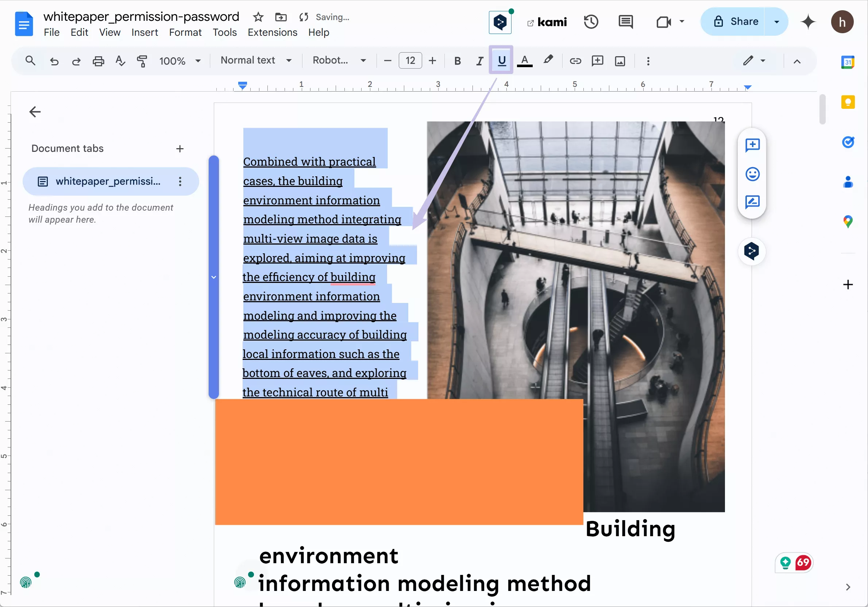This screenshot has height=607, width=868.
Task: Open the kami extension link
Action: (x=547, y=22)
